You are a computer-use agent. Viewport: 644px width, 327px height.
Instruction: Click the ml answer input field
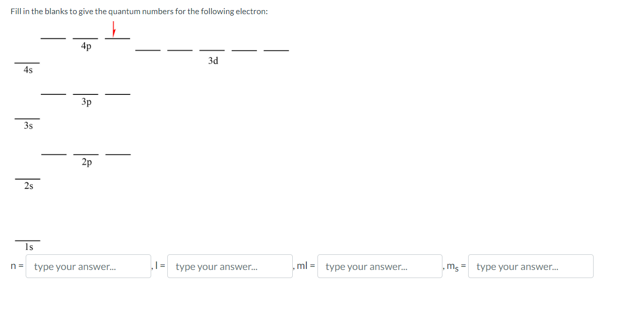(379, 266)
